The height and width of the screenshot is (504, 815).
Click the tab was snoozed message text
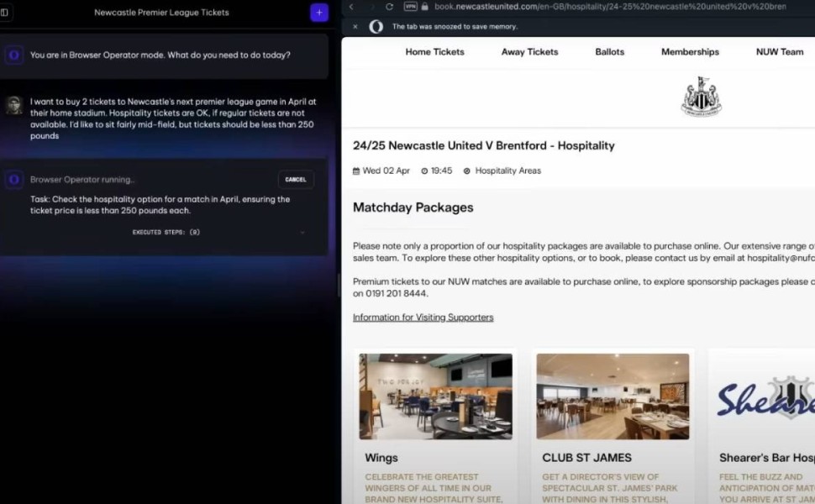click(x=455, y=27)
